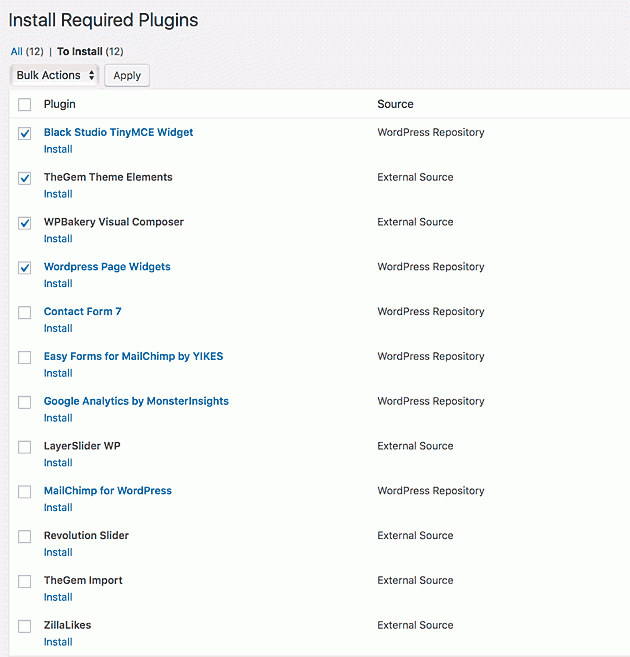Click Install under ZillaLikes
The width and height of the screenshot is (630, 657).
point(58,642)
